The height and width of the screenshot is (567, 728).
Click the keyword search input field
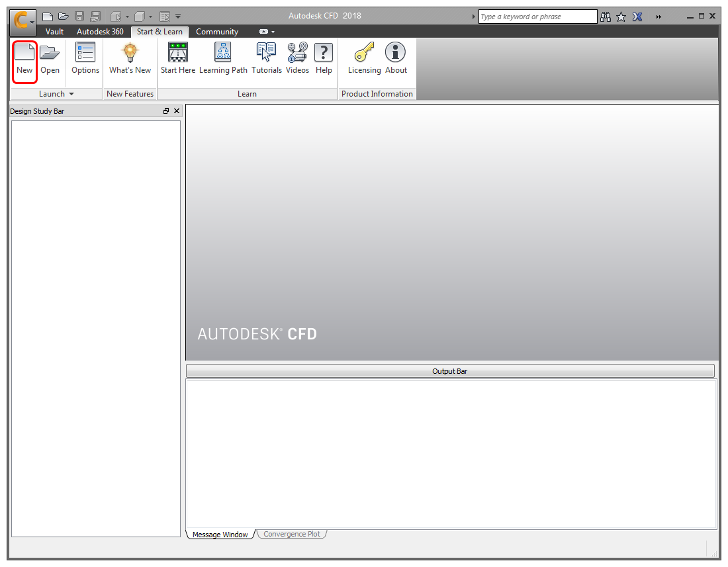(537, 17)
